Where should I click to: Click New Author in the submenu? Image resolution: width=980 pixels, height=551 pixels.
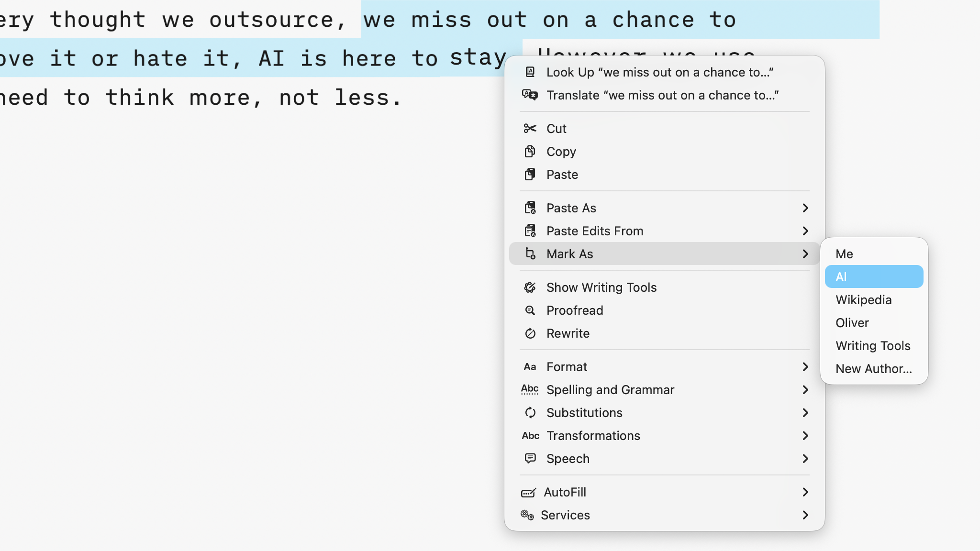click(873, 368)
